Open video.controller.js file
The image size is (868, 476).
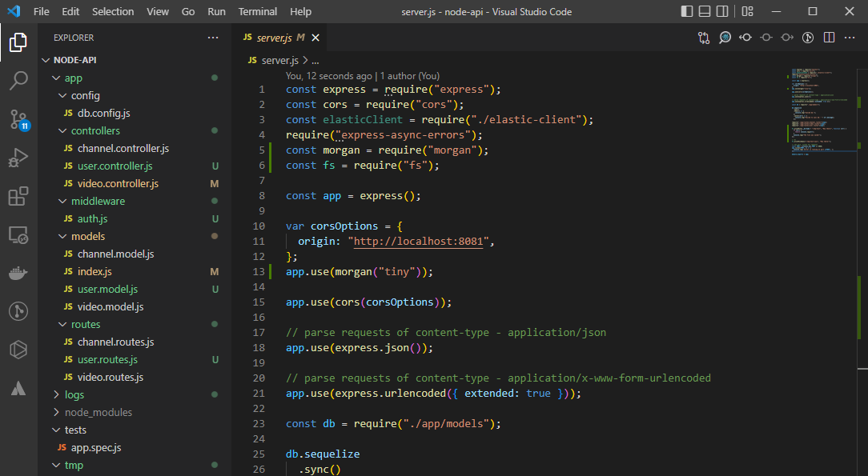click(x=118, y=183)
